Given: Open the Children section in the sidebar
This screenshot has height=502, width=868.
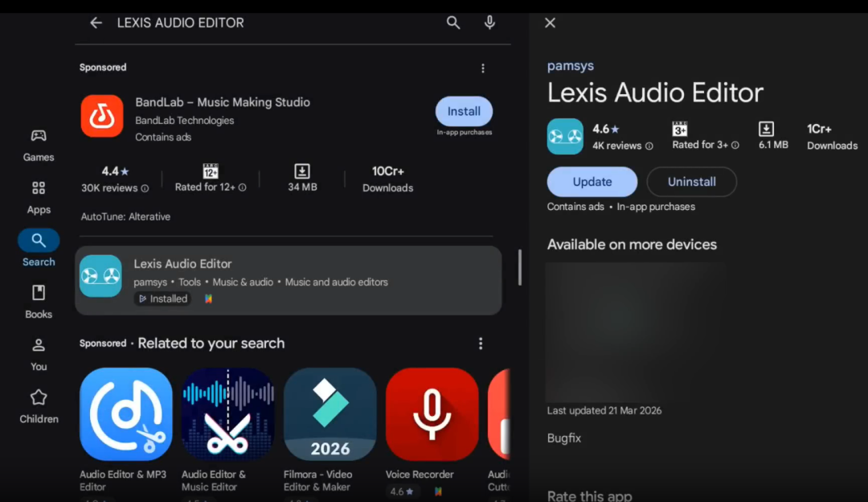Looking at the screenshot, I should pos(39,407).
